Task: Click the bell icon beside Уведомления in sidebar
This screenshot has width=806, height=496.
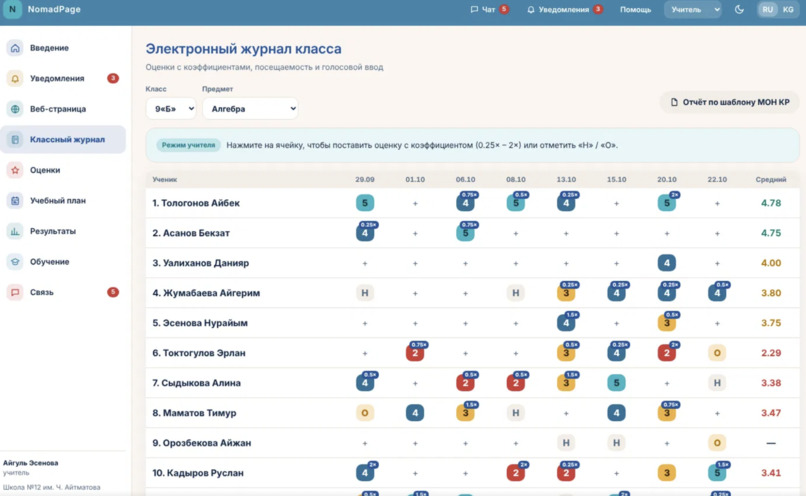Action: [x=15, y=79]
